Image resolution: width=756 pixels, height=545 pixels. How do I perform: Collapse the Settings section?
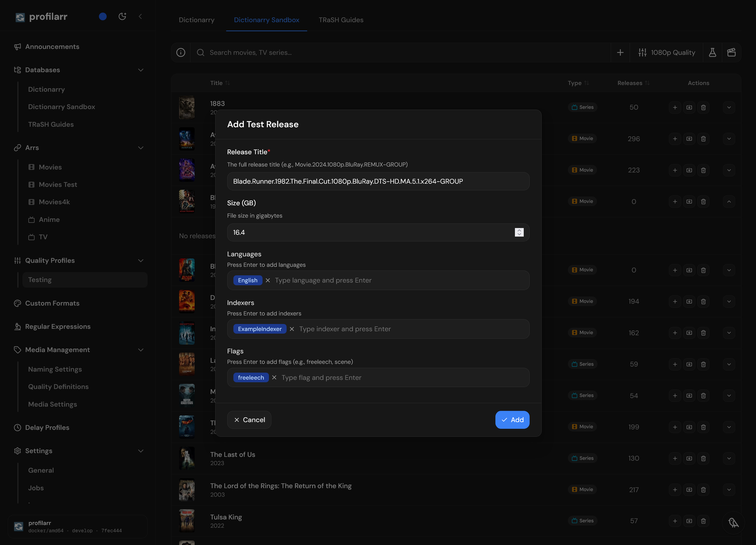(140, 451)
